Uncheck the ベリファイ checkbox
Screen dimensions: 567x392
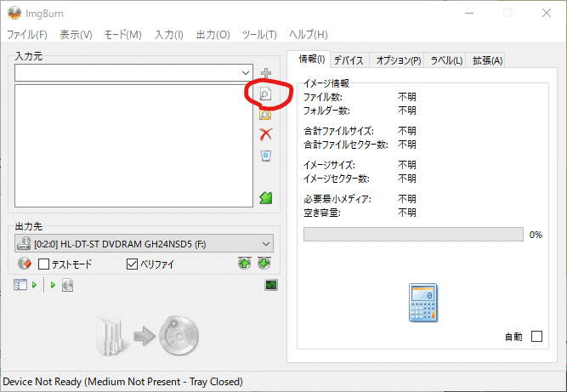click(132, 264)
